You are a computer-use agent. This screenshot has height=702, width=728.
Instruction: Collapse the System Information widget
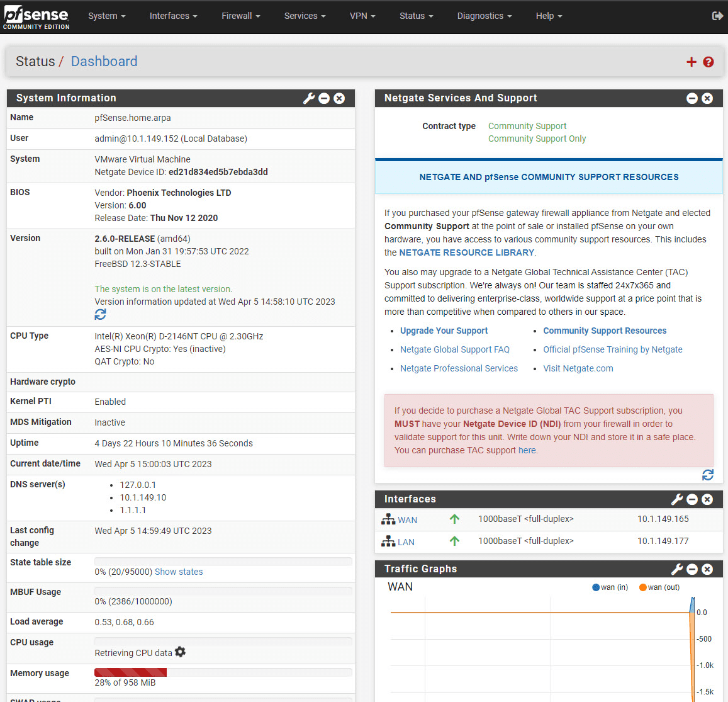[x=324, y=98]
